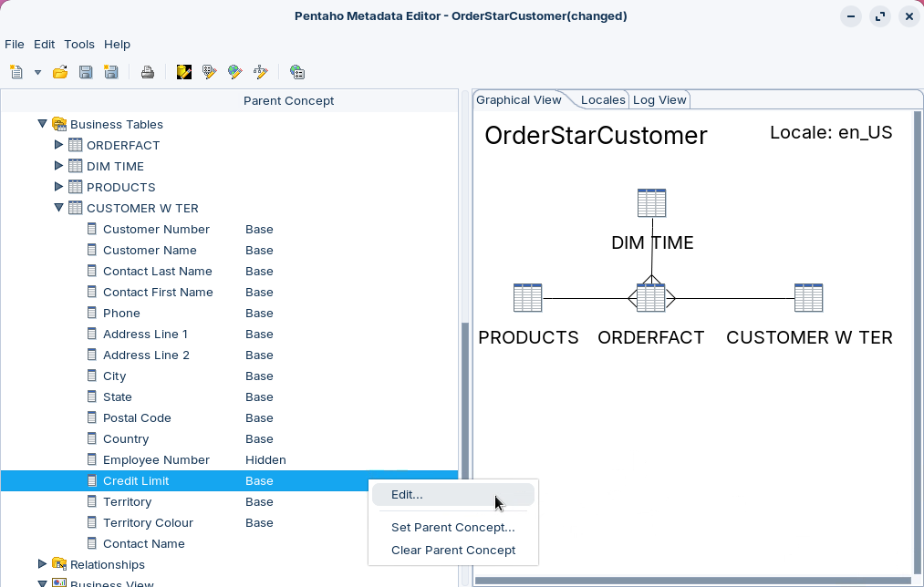Select the ORDERFACT table in the diagram
The height and width of the screenshot is (587, 924).
point(651,298)
